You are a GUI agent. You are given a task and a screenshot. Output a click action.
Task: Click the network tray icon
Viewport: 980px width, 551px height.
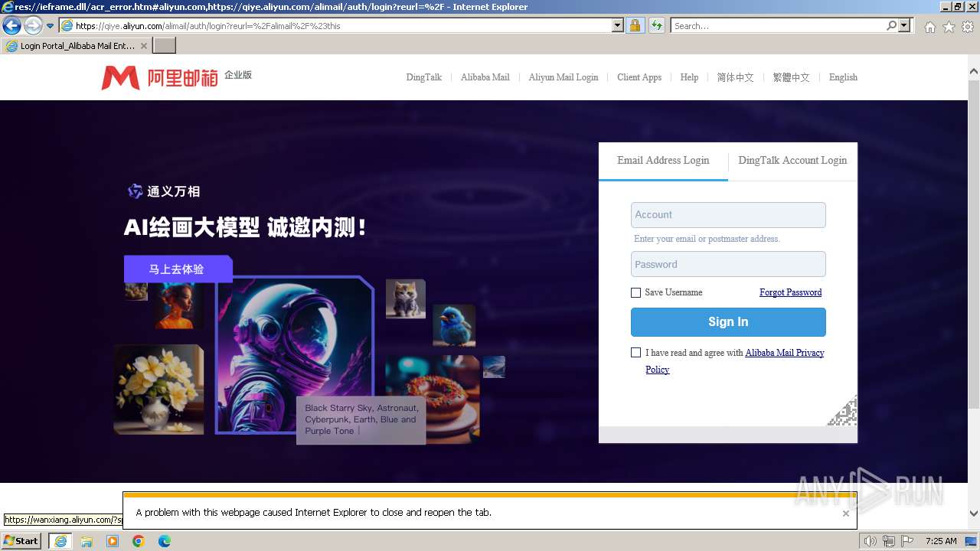(x=889, y=541)
